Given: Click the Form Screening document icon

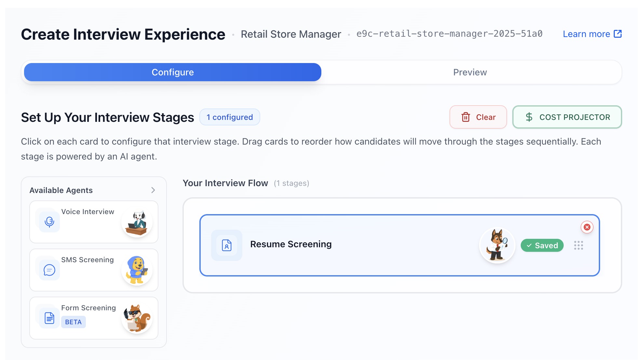Looking at the screenshot, I should (49, 318).
